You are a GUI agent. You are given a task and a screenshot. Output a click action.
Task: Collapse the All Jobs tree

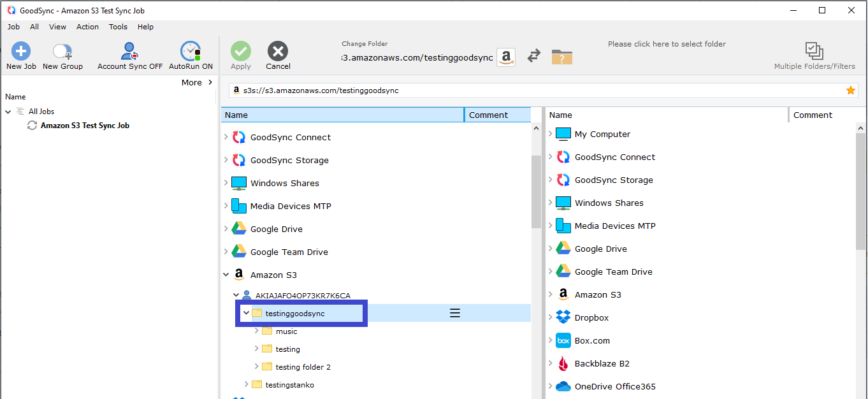[x=8, y=112]
